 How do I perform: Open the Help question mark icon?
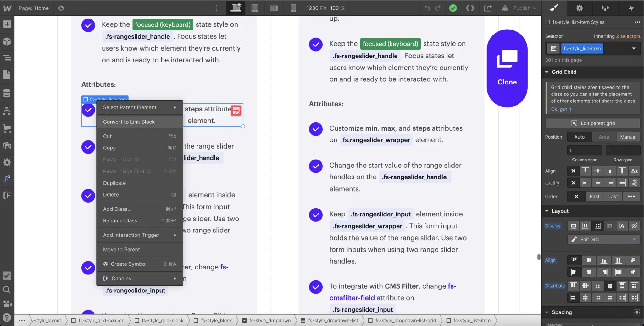(x=7, y=318)
